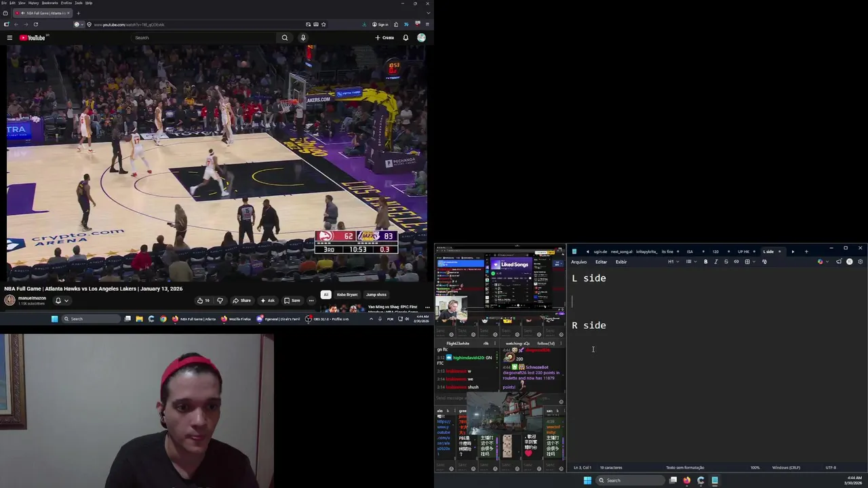Close the NBA Full Game tab
Image resolution: width=868 pixels, height=488 pixels.
pos(68,13)
